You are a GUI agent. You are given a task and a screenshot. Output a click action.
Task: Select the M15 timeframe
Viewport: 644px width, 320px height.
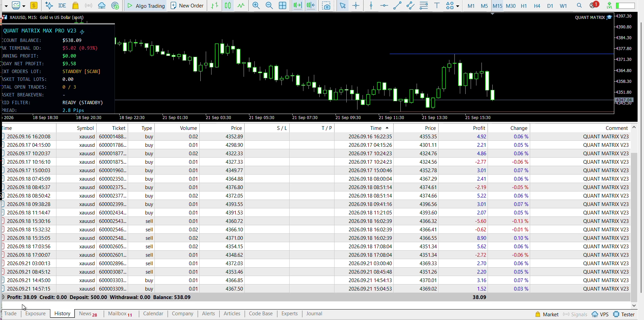(497, 6)
